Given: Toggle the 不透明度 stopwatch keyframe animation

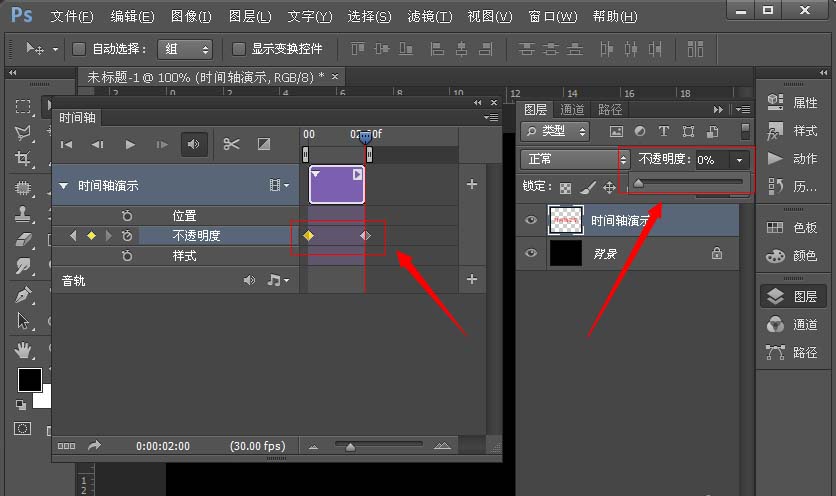Looking at the screenshot, I should 127,236.
